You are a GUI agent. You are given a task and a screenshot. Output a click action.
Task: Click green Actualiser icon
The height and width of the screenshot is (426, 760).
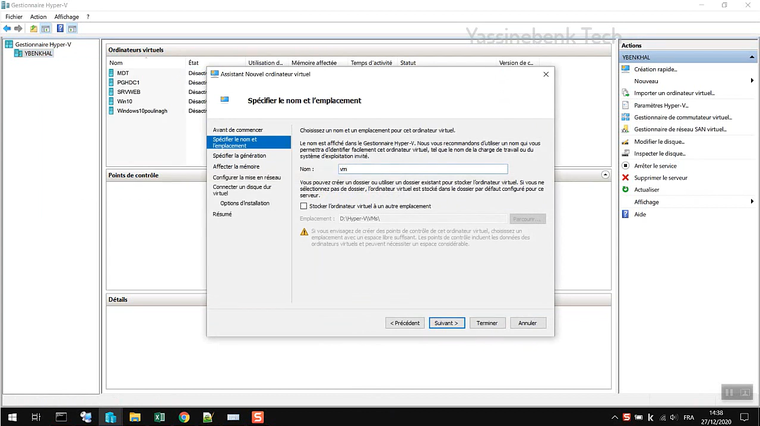(x=625, y=189)
